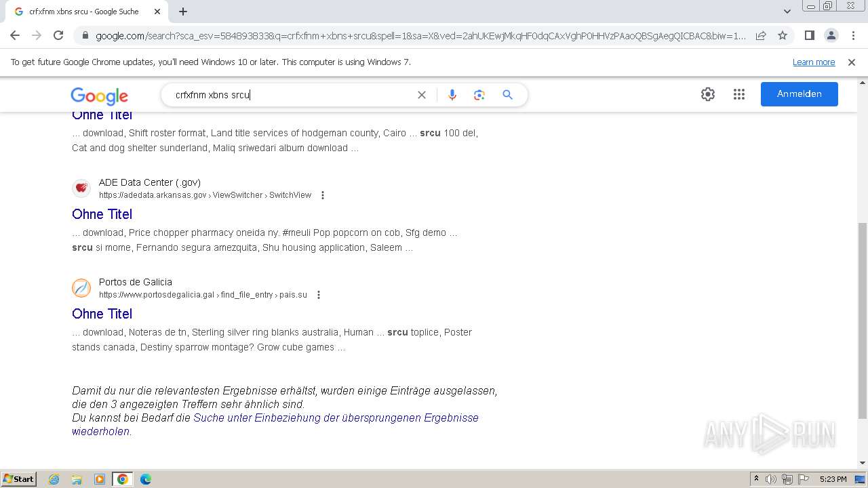Submit search with magnifier icon

[507, 95]
